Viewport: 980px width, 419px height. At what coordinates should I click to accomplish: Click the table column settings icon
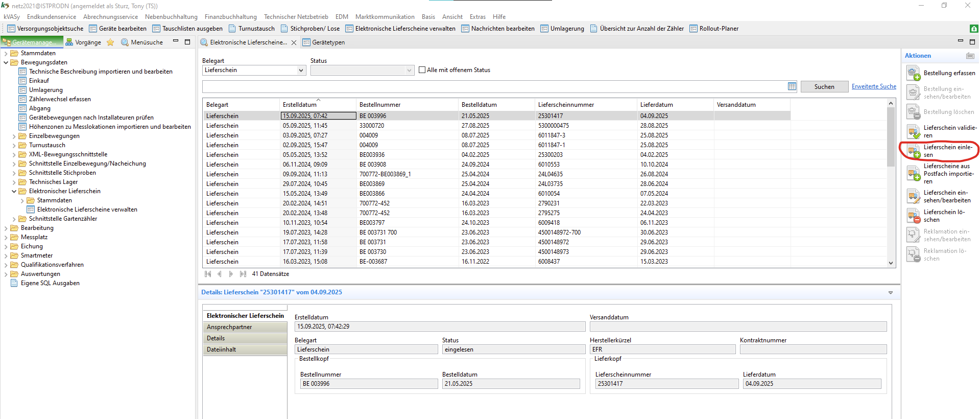(x=792, y=87)
